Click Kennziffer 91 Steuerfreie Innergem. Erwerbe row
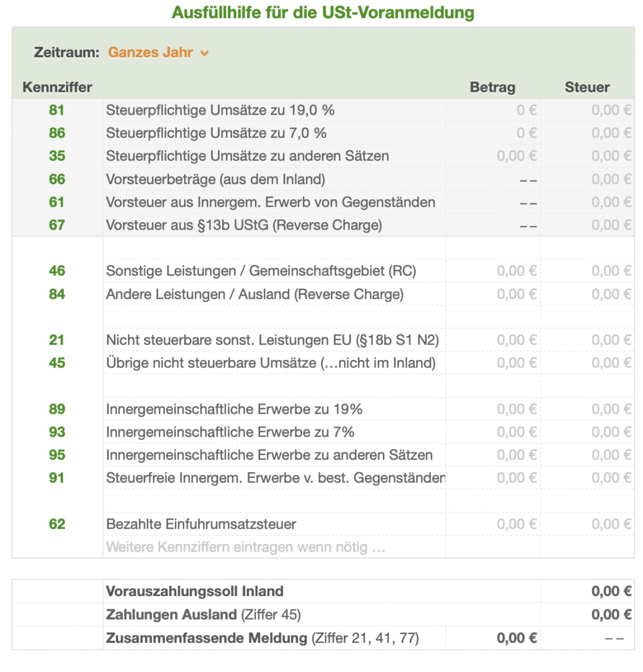This screenshot has width=643, height=672. click(x=56, y=478)
